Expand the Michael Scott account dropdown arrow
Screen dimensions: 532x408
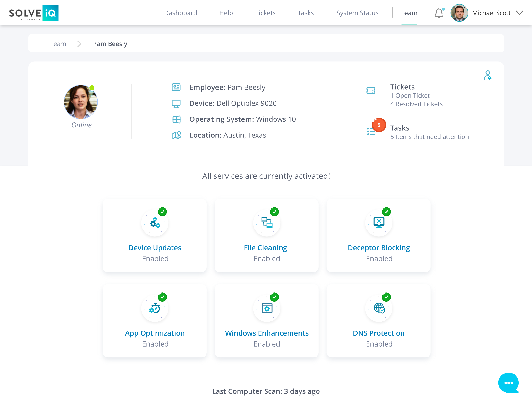coord(519,13)
